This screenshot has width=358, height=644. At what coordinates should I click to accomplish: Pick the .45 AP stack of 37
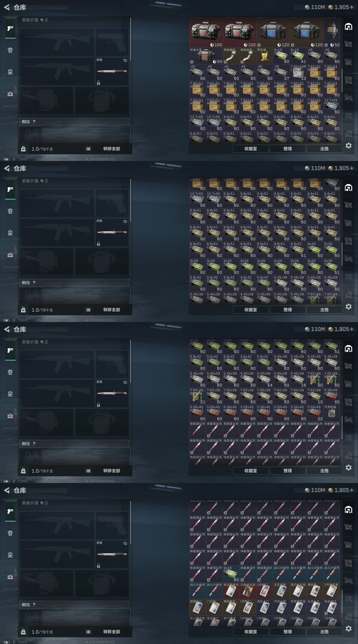(281, 72)
